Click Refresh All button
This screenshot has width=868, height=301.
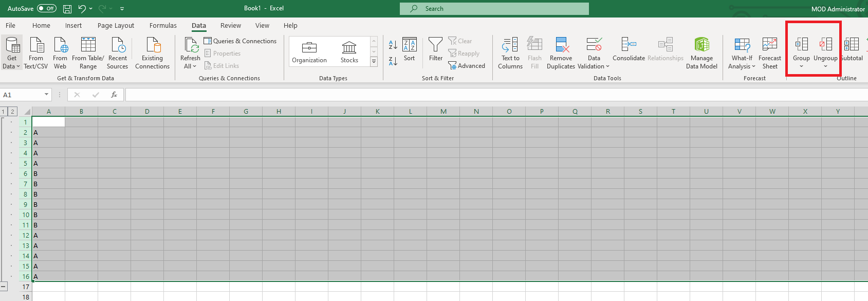click(190, 52)
